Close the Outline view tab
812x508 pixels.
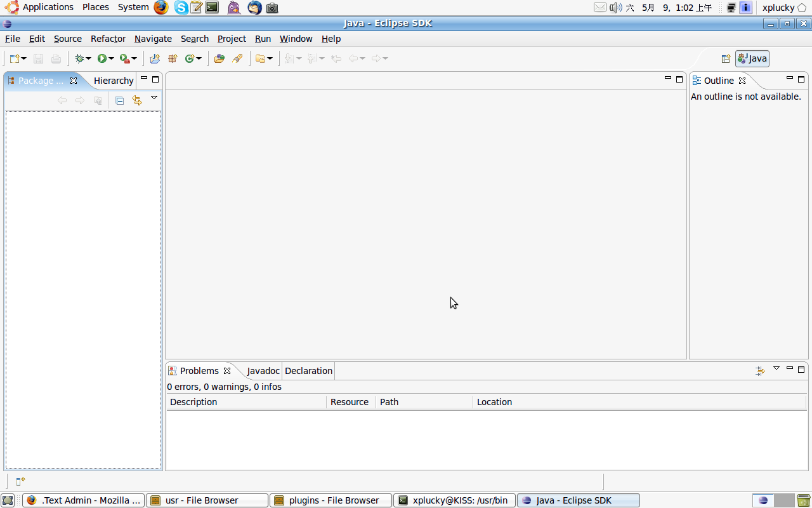pos(742,81)
